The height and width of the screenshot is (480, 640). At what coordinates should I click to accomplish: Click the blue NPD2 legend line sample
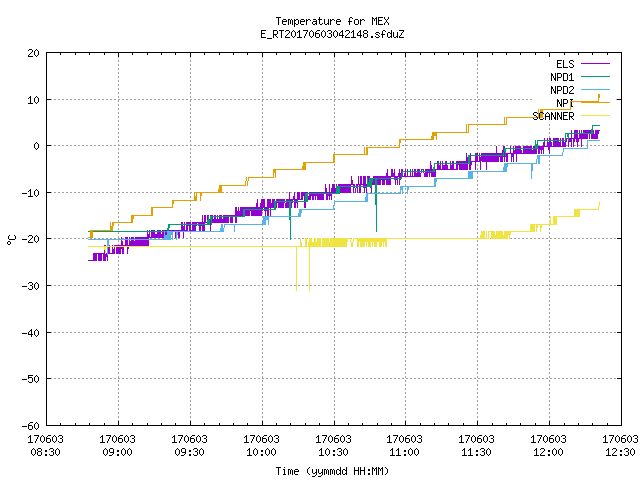coord(595,89)
